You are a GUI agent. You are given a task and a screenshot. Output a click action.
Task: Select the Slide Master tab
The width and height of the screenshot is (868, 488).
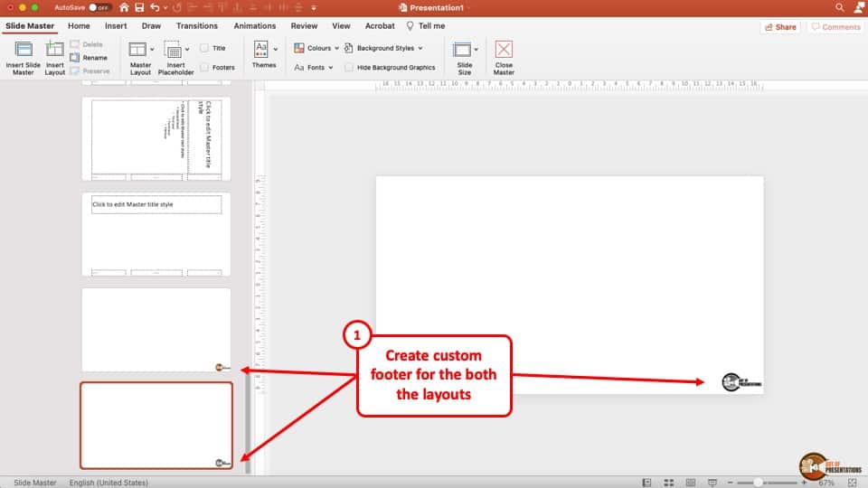tap(30, 26)
